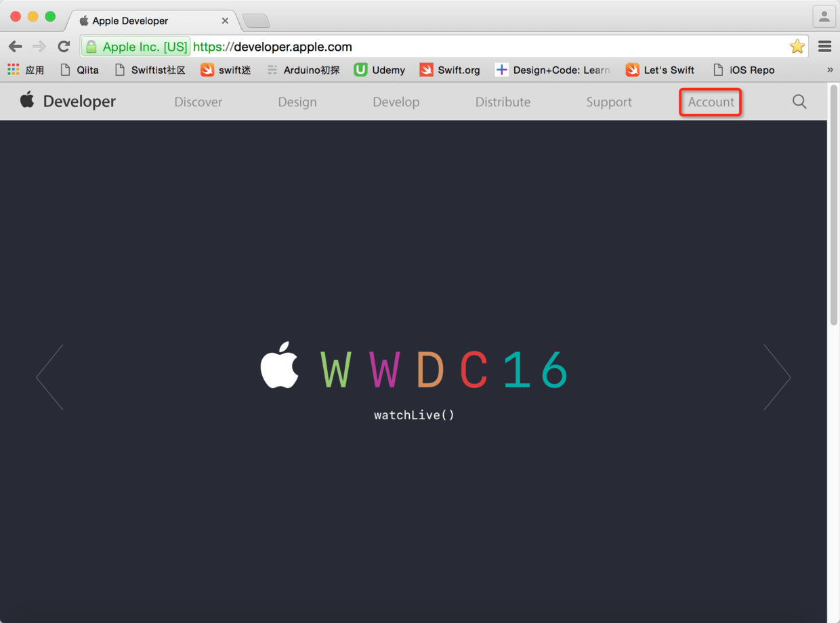
Task: Open the Udemy bookmark
Action: coord(379,70)
